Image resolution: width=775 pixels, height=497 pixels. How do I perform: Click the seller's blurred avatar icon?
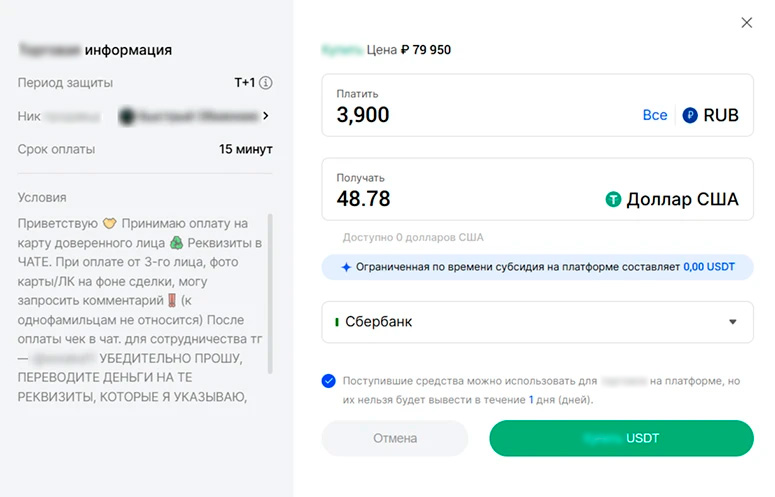127,116
